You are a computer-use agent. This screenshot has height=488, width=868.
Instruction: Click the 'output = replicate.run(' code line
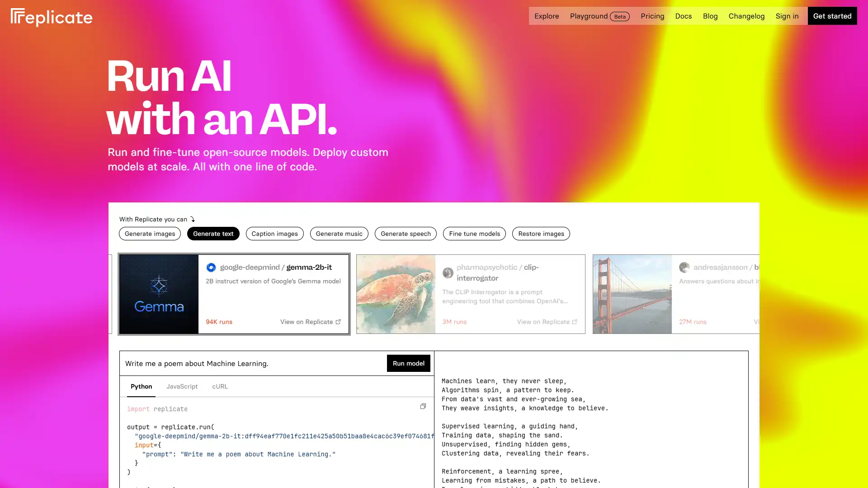[171, 427]
